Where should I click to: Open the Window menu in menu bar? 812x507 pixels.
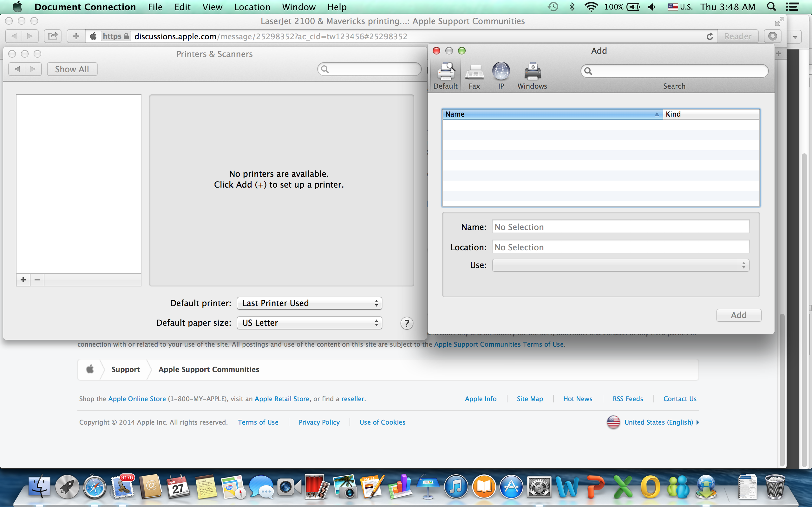pyautogui.click(x=298, y=7)
